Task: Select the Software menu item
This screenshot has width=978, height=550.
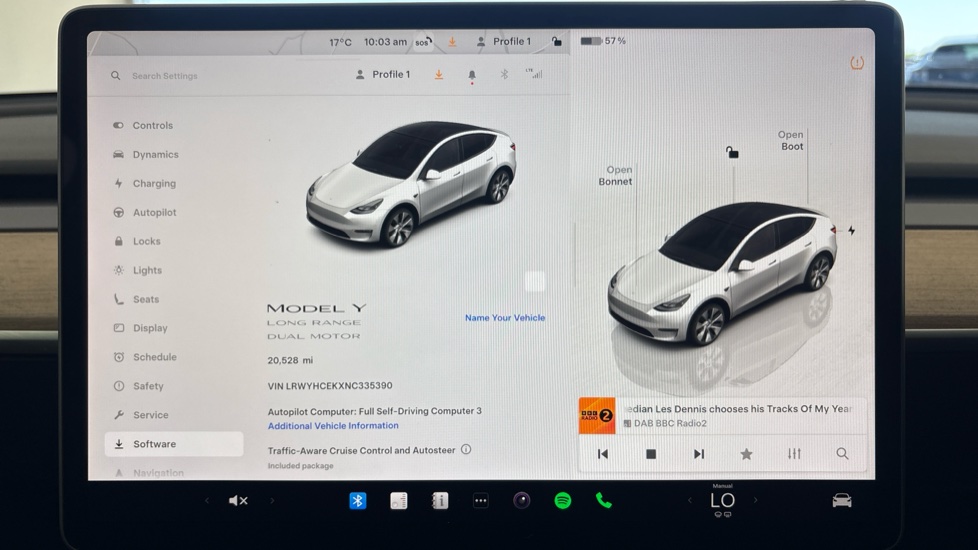Action: [x=174, y=444]
